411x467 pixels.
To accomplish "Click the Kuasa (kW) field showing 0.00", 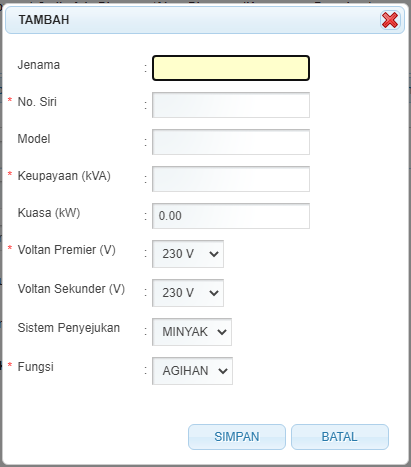I will (x=231, y=216).
